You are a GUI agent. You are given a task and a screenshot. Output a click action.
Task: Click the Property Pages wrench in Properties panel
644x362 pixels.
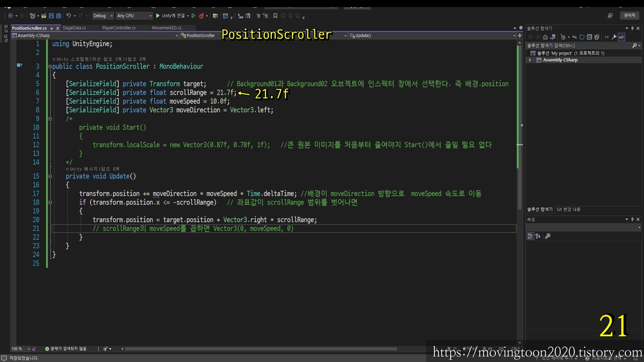pos(548,236)
